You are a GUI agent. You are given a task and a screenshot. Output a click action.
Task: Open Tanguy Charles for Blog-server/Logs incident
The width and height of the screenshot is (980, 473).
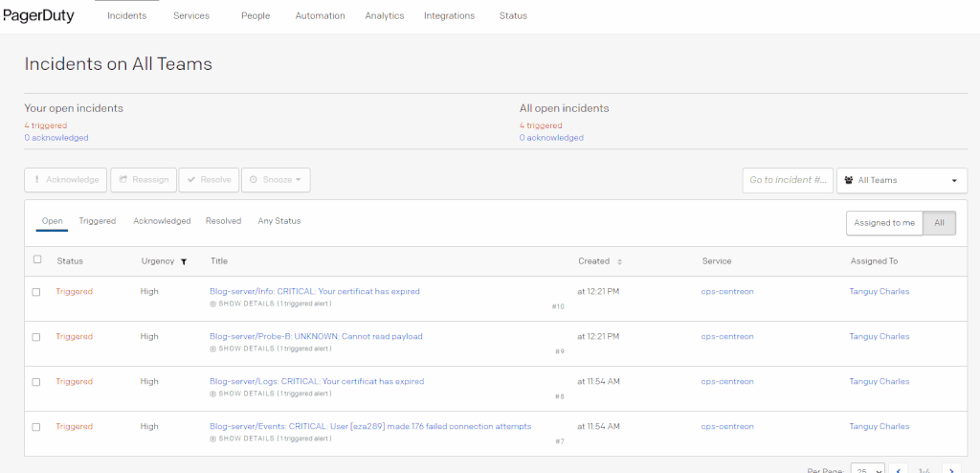tap(880, 382)
